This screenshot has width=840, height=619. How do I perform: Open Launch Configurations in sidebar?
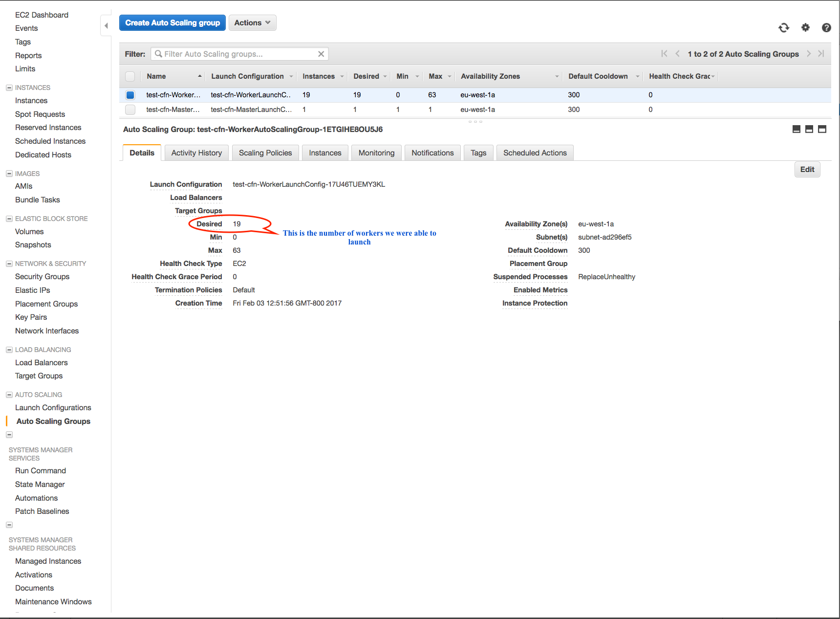point(53,407)
